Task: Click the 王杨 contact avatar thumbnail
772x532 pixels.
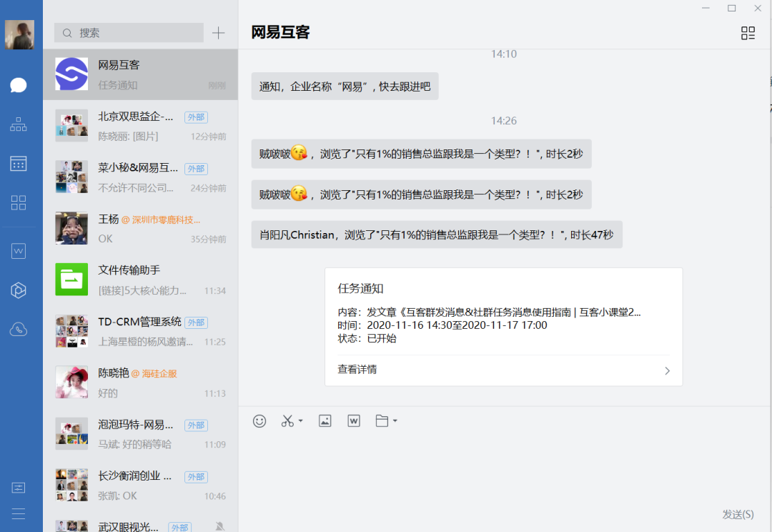Action: [71, 228]
